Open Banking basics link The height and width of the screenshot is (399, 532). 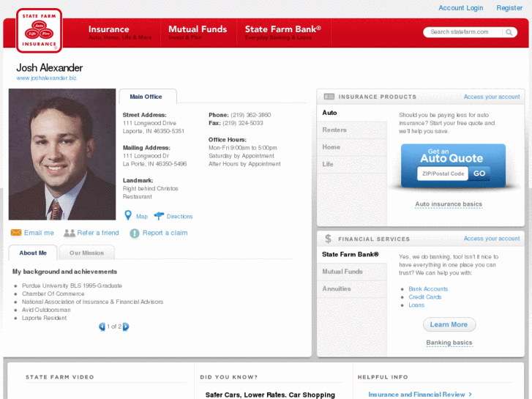point(449,343)
